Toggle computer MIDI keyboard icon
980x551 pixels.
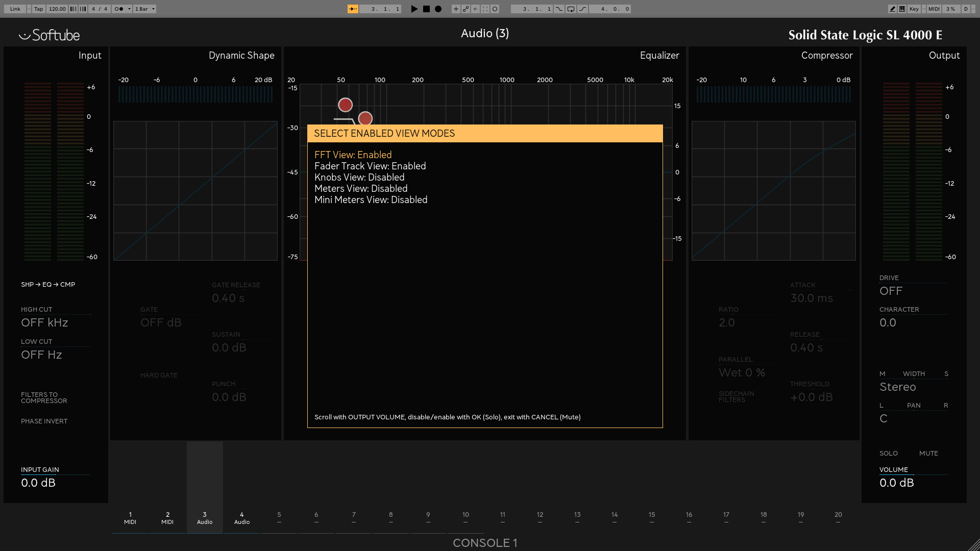coord(902,9)
